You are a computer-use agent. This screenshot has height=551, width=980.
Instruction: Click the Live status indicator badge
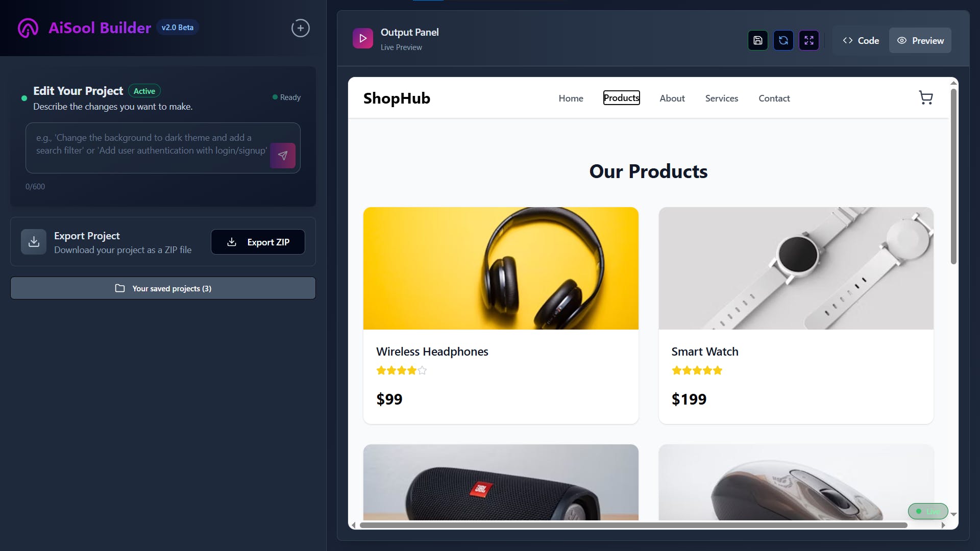(928, 511)
